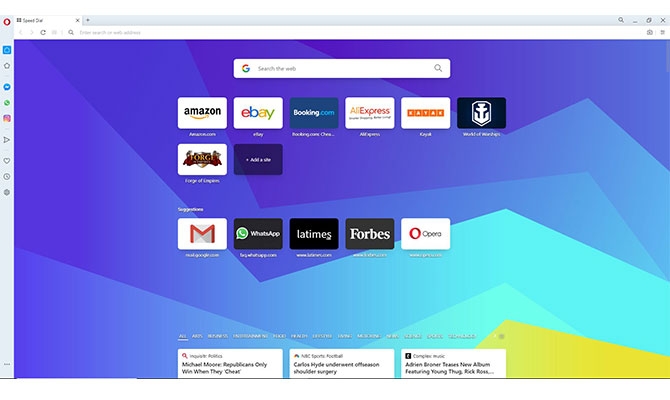Open the latimes suggestion tile
Screen dimensions: 670x400
coord(314,234)
